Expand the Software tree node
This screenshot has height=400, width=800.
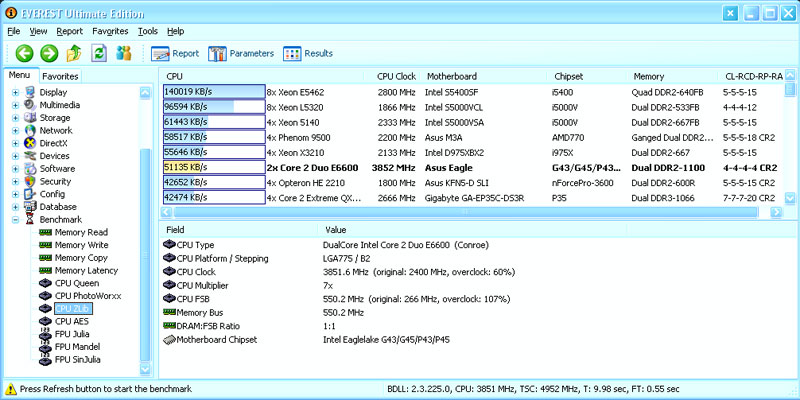pyautogui.click(x=15, y=169)
